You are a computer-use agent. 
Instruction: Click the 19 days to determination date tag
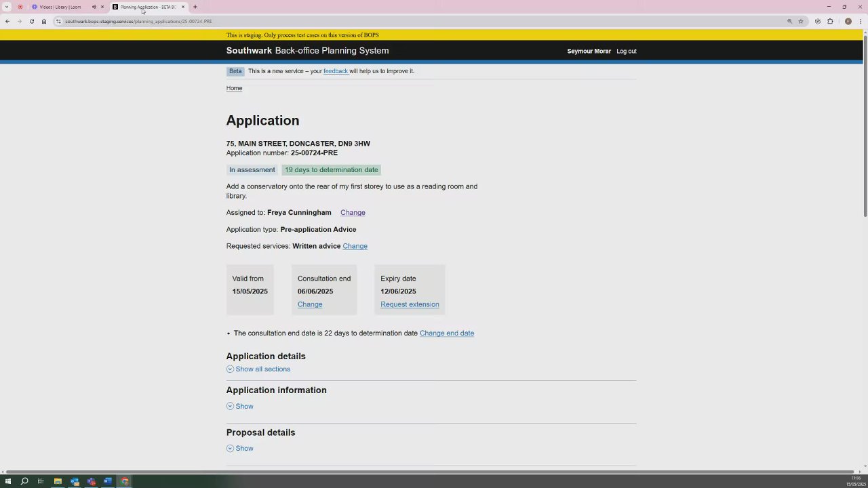(332, 170)
